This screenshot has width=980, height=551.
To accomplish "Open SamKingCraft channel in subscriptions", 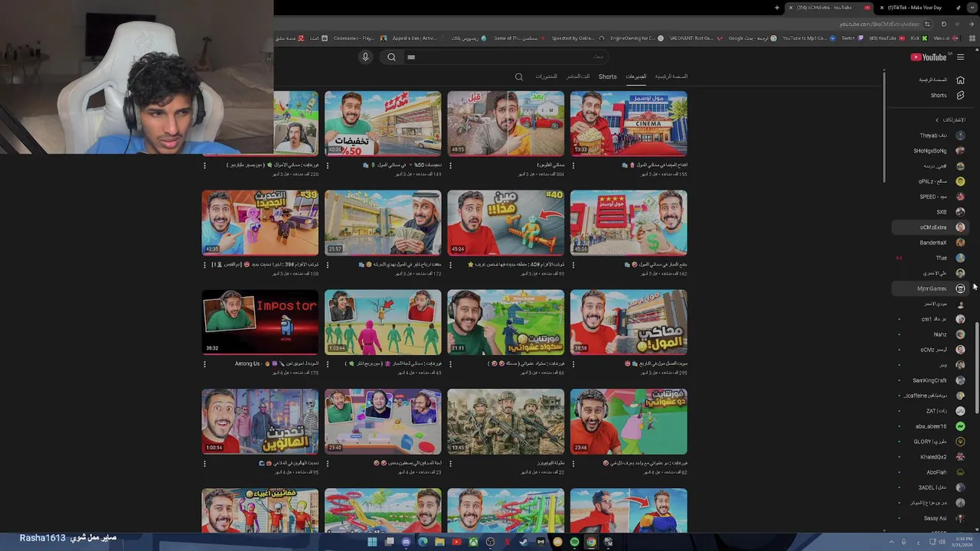I will coord(930,380).
